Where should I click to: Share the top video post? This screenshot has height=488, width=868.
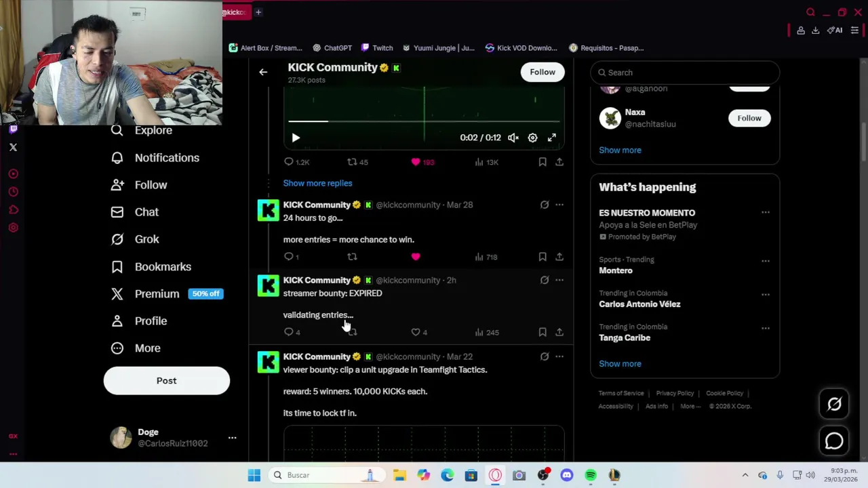pyautogui.click(x=559, y=162)
